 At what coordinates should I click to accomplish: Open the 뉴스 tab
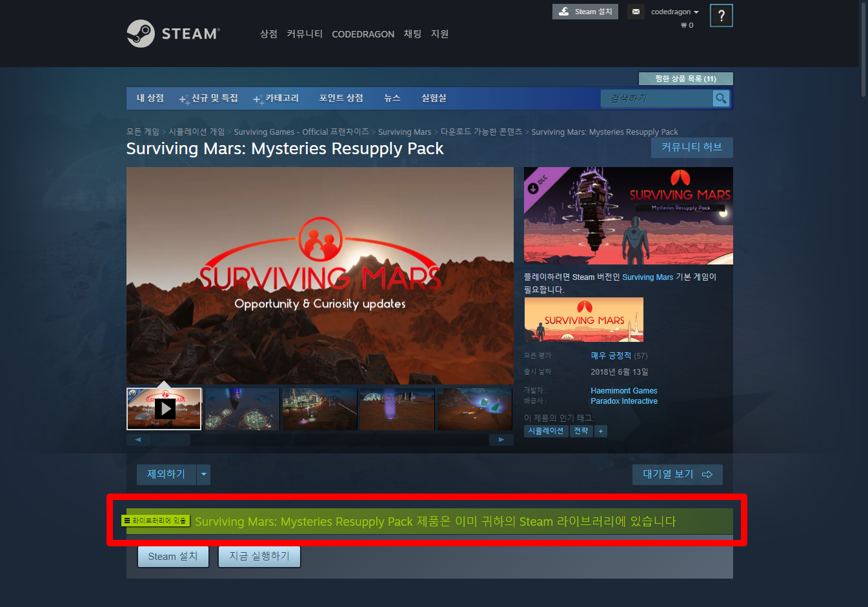pyautogui.click(x=392, y=98)
